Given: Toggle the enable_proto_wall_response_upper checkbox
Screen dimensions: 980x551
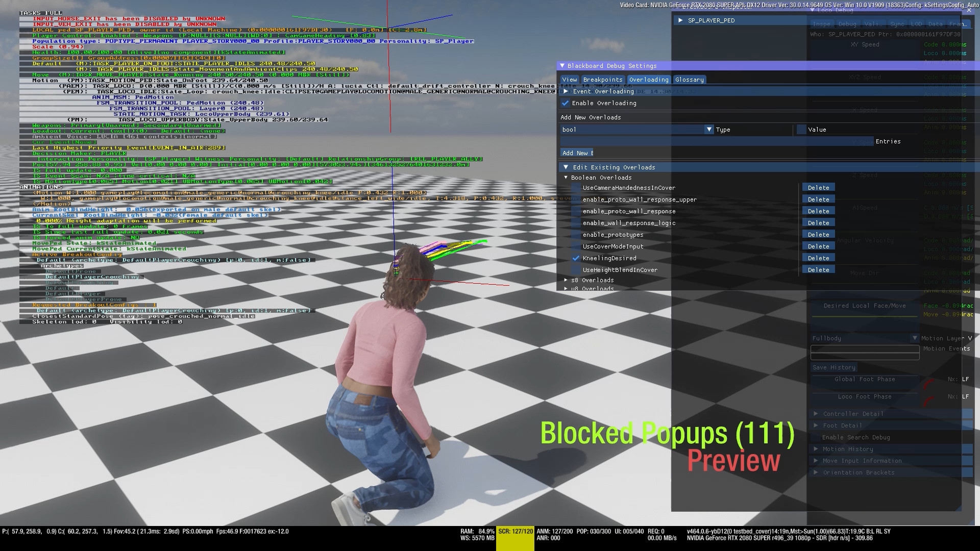Looking at the screenshot, I should click(x=576, y=199).
